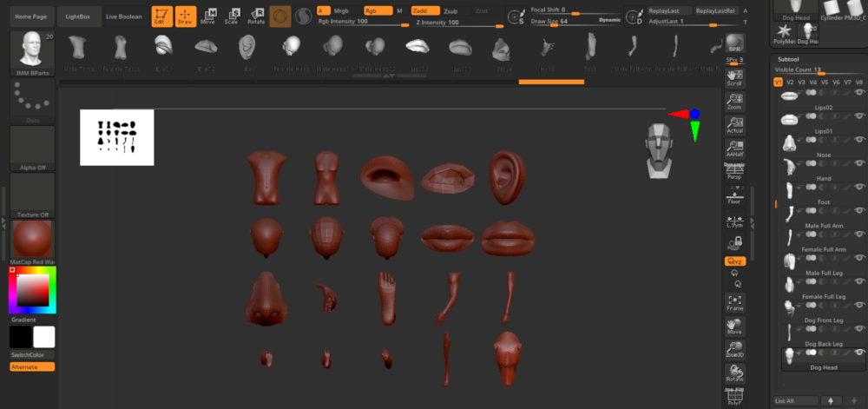Click the Zoom 3D navigation icon
Viewport: 868px width, 409px height.
tap(734, 348)
